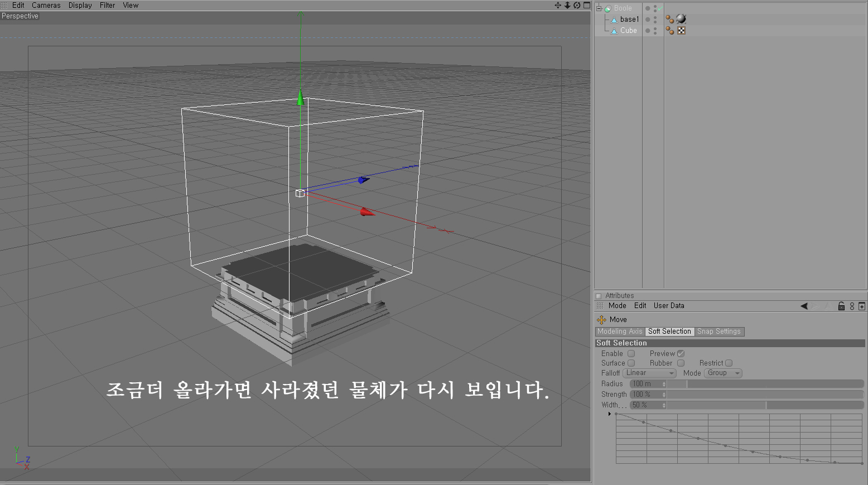Open the Falloff Linear dropdown
Screen dimensions: 868x485
649,373
